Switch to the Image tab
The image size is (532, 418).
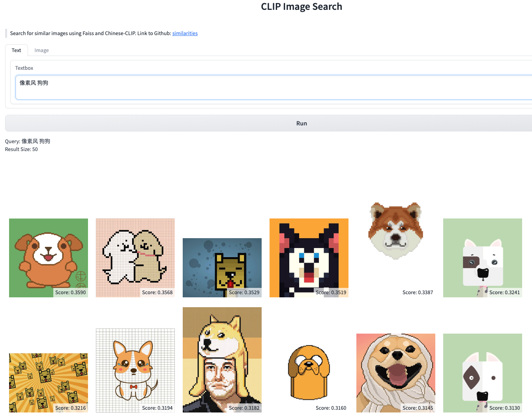(x=41, y=50)
